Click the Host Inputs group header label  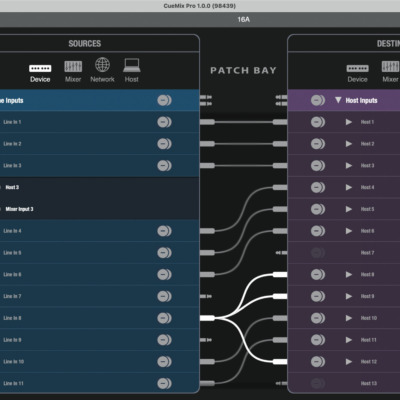(x=361, y=100)
